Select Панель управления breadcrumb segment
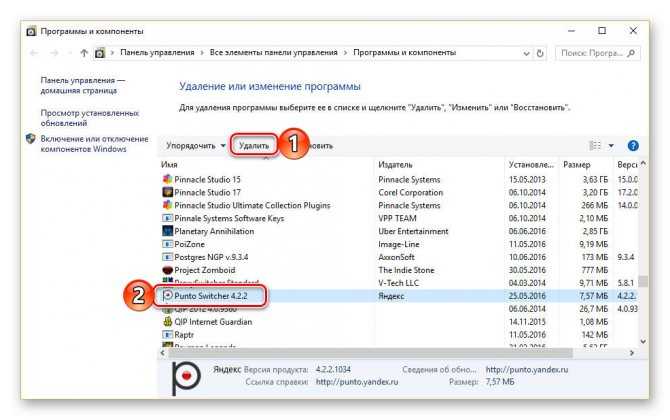This screenshot has width=670, height=420. pyautogui.click(x=157, y=53)
